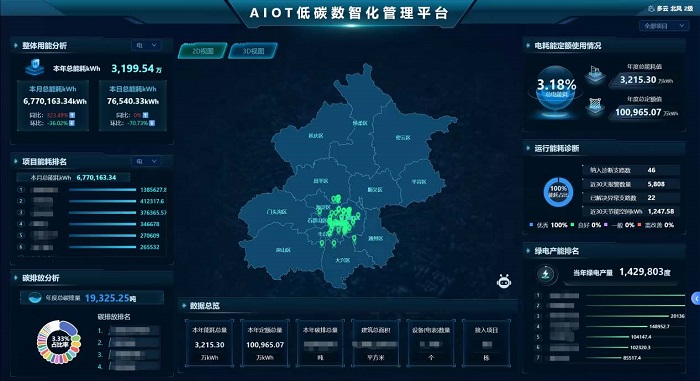Select 平谷区 on the map
The height and width of the screenshot is (381, 700).
point(419,182)
